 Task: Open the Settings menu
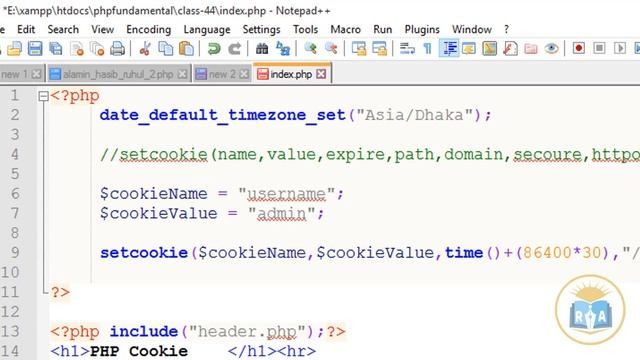(x=261, y=29)
